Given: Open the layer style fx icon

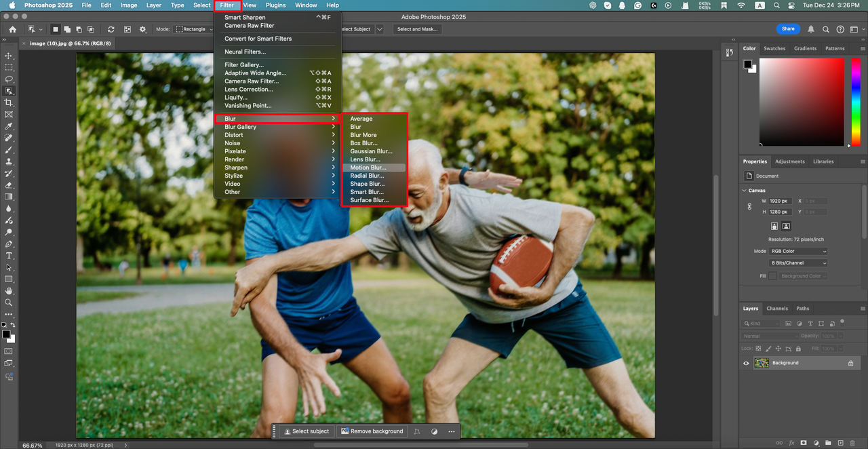Looking at the screenshot, I should pyautogui.click(x=791, y=442).
